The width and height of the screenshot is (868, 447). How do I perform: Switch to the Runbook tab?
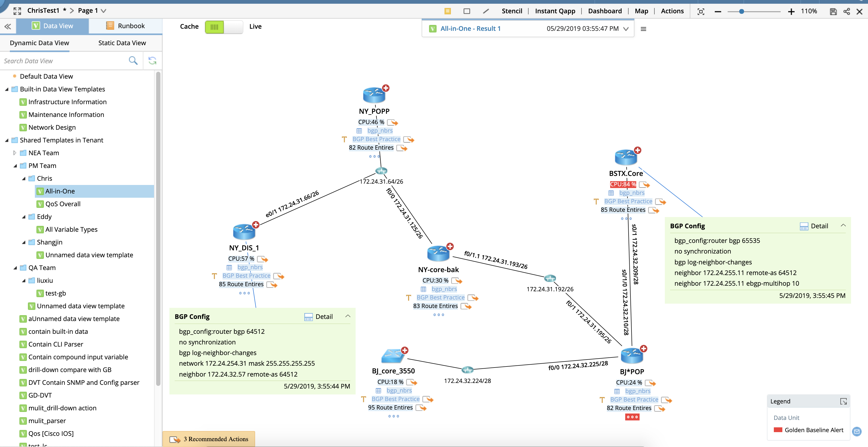125,26
